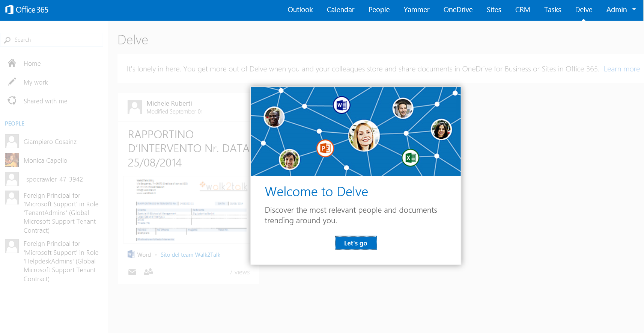Screen dimensions: 644x333
Task: Open People in the top navigation
Action: point(379,10)
